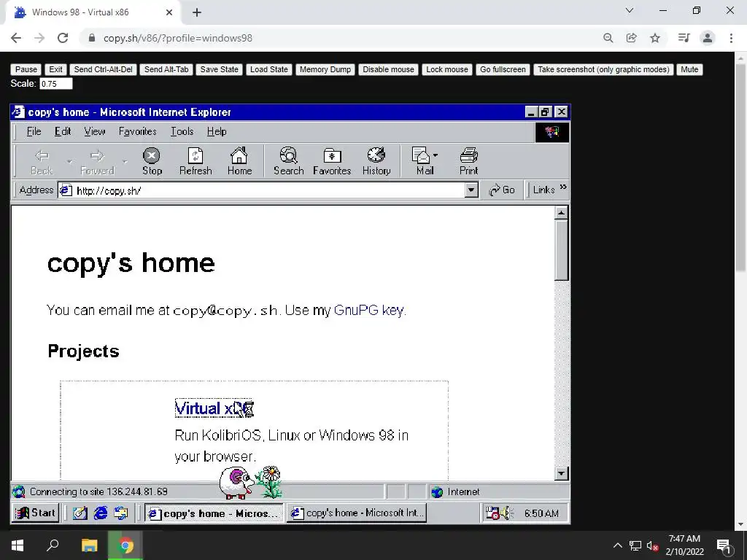
Task: Click the Go button beside address bar
Action: point(502,190)
